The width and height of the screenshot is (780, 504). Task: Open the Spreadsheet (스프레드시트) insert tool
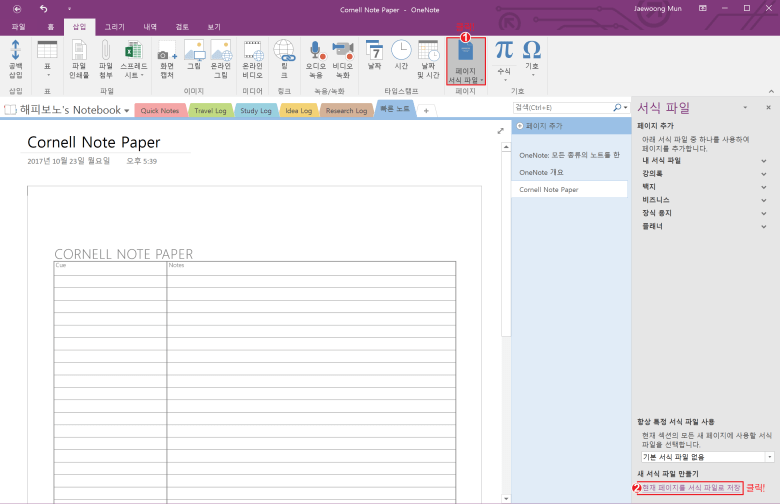point(134,59)
